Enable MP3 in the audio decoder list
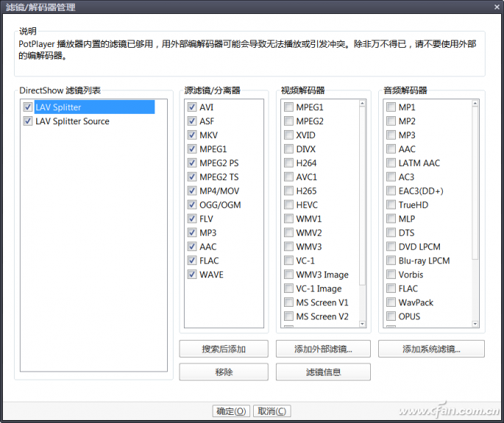 click(x=391, y=135)
